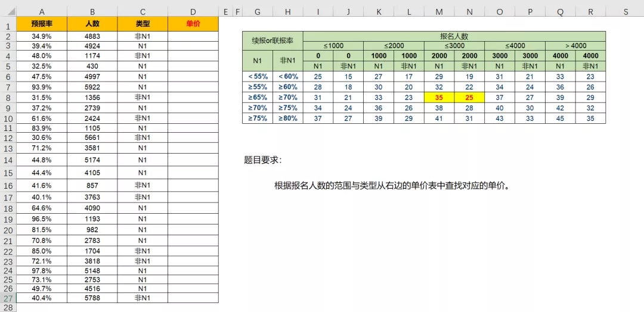The height and width of the screenshot is (312, 644).
Task: Select the ≥55% rate cell
Action: pos(258,87)
